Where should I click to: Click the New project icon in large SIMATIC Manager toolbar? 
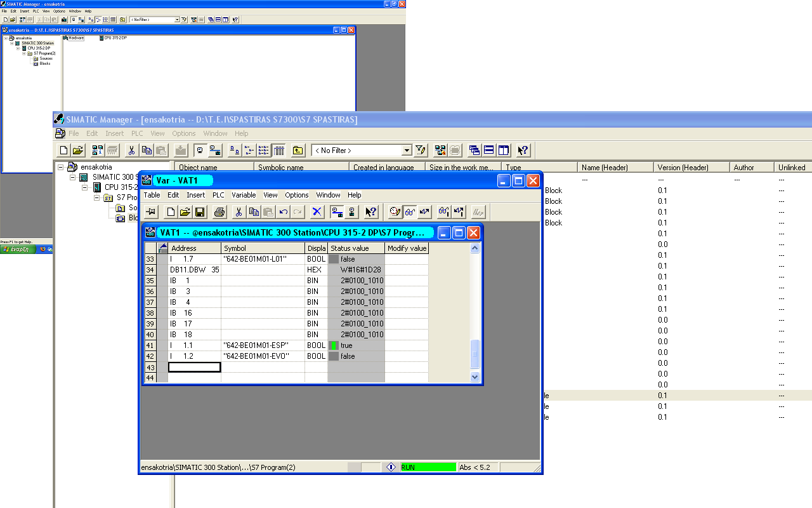click(x=63, y=150)
